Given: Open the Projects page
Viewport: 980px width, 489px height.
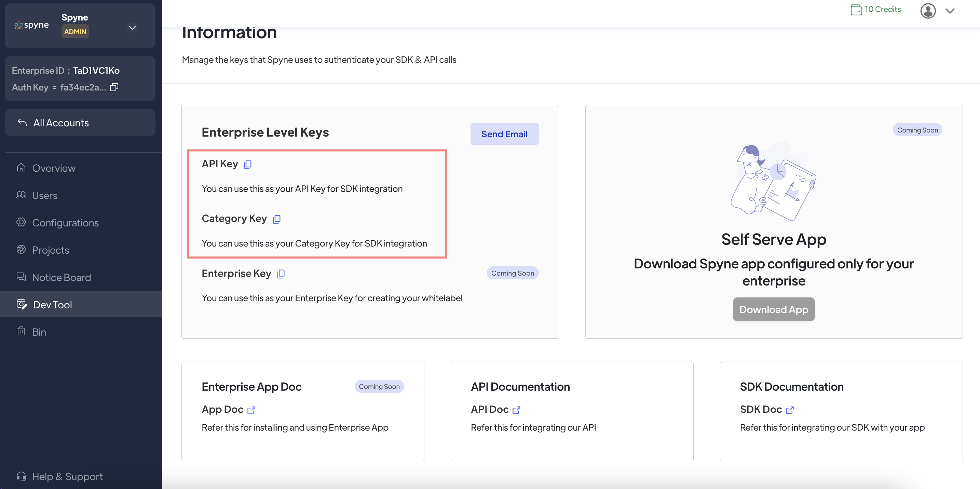Looking at the screenshot, I should pyautogui.click(x=51, y=250).
